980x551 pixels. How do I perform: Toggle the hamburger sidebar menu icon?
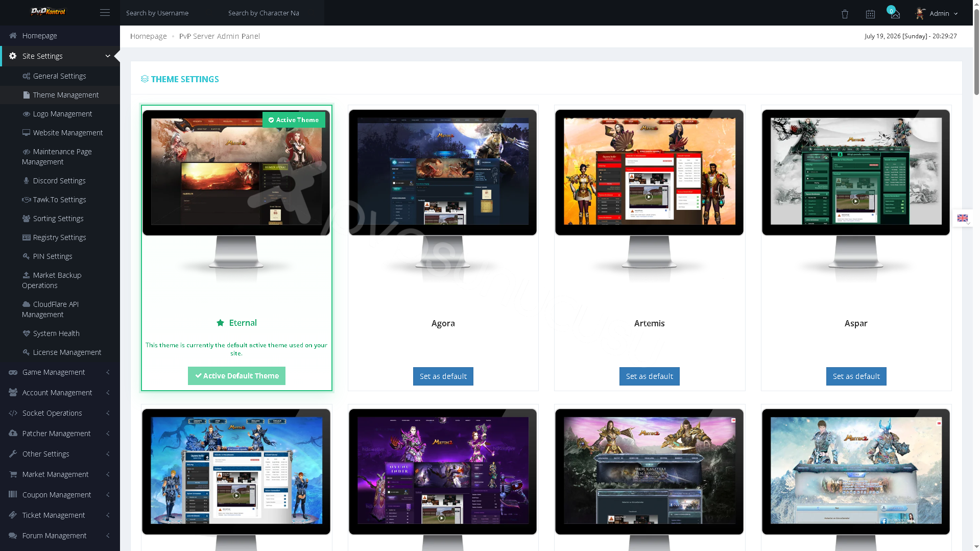click(105, 13)
